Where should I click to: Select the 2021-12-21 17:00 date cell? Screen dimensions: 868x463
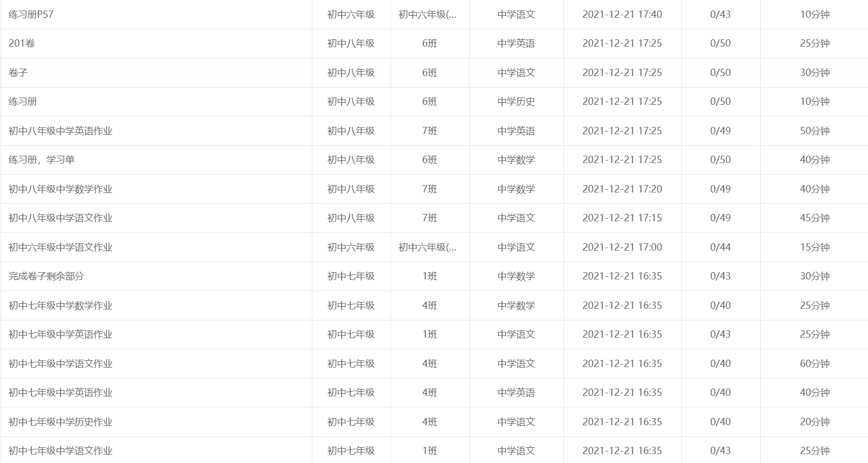pyautogui.click(x=622, y=247)
